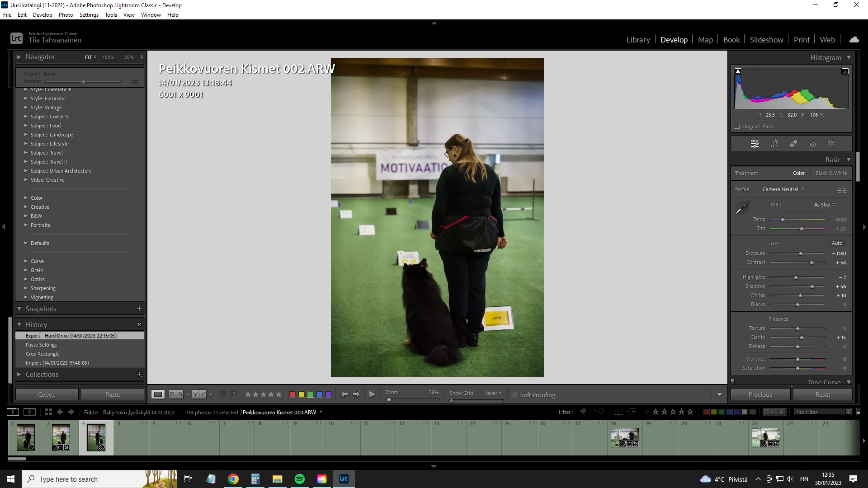Screen dimensions: 868x488
Task: Select the Crop Overlay tool icon
Action: click(774, 144)
